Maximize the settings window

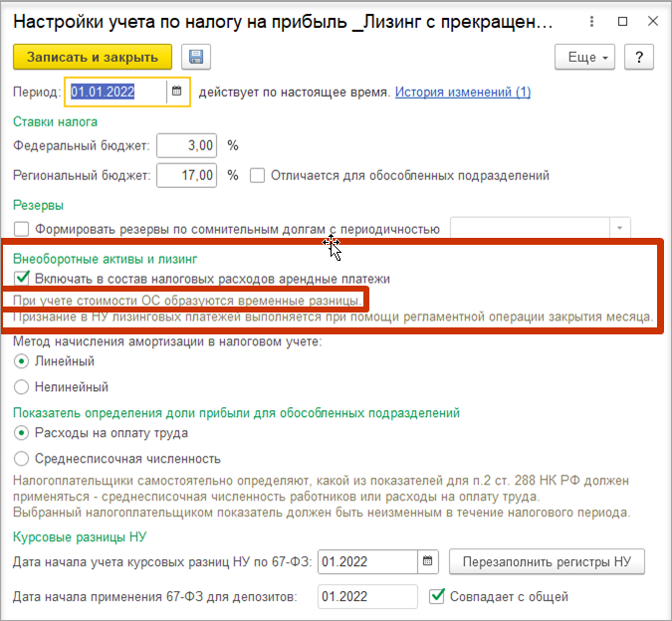click(622, 22)
